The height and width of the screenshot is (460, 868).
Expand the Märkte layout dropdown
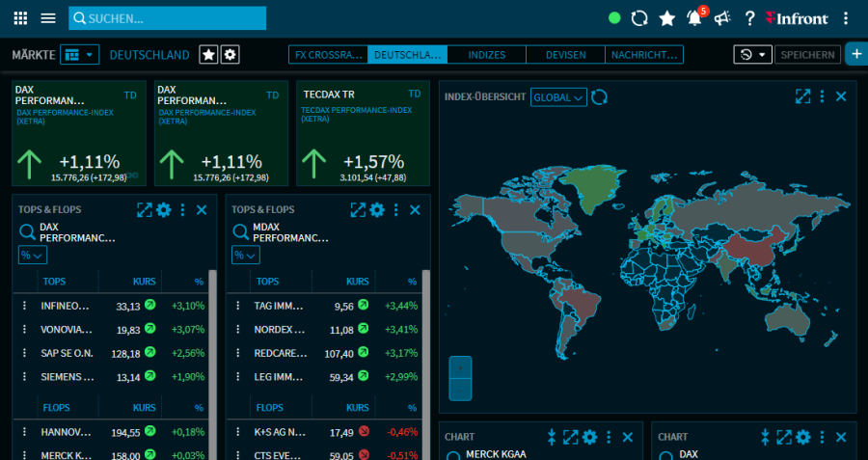(x=80, y=55)
